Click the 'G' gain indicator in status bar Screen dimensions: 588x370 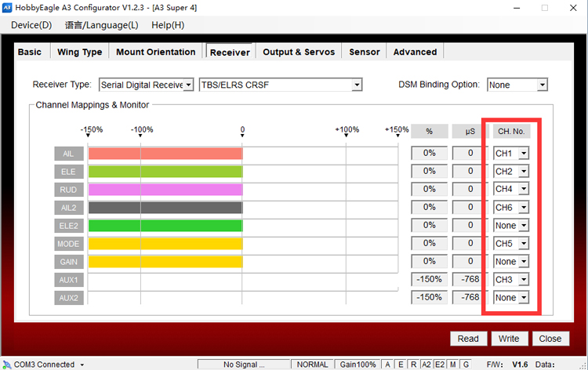tap(466, 365)
